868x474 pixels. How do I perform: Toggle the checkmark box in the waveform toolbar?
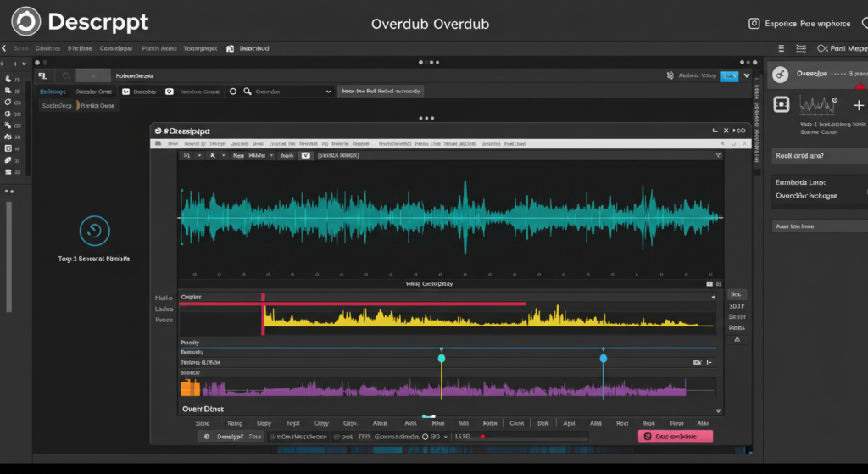(x=305, y=156)
